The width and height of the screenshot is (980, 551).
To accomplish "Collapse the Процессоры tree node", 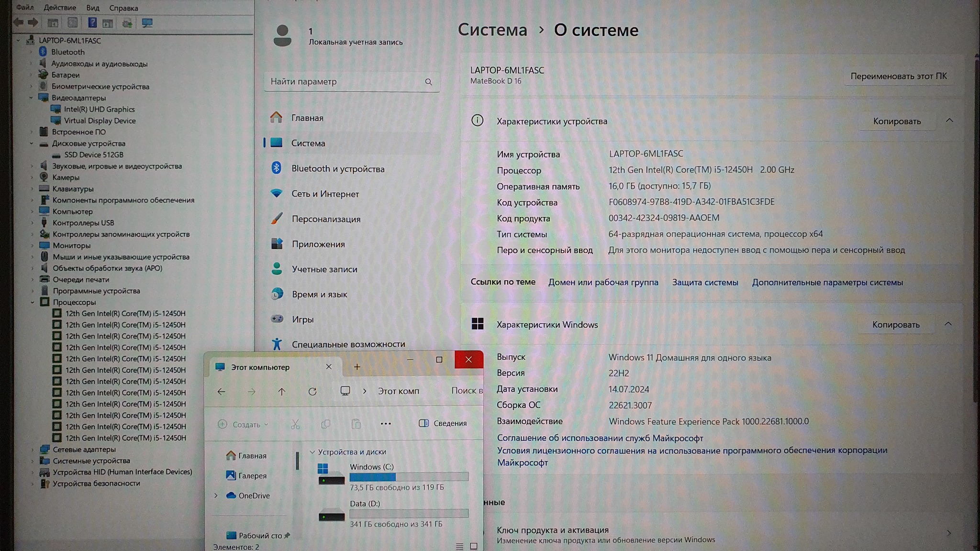I will 32,302.
